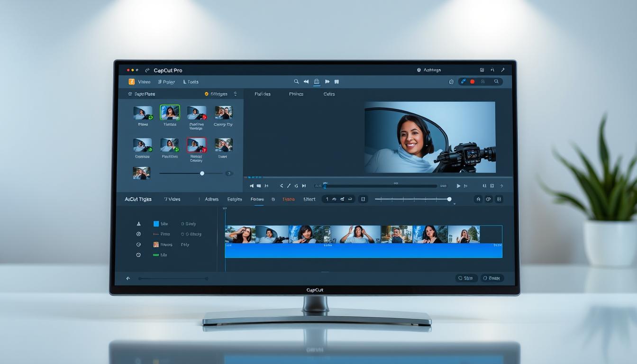Screen dimensions: 637x364
Task: Switch to the 'Celtrs' tab above the preview area
Action: 329,94
